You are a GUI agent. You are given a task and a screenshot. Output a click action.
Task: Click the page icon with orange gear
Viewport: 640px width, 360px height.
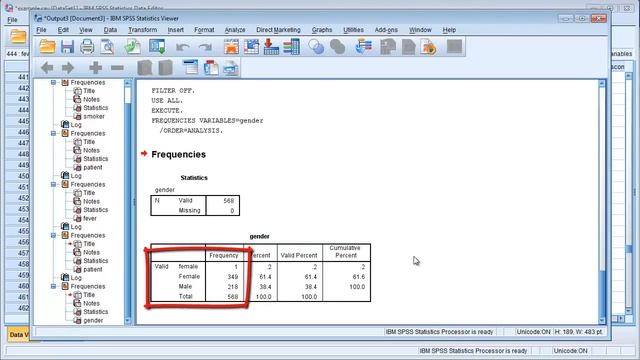(429, 47)
